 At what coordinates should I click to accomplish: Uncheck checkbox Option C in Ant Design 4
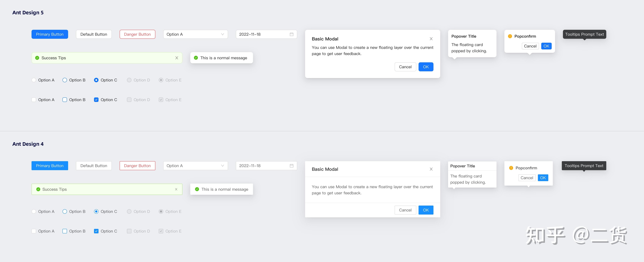coord(96,231)
